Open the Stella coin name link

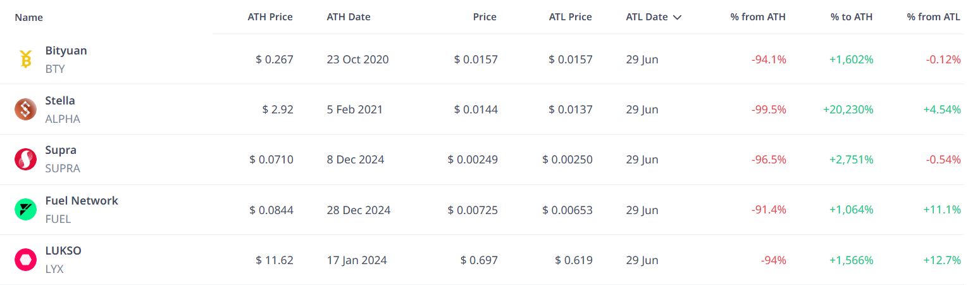[60, 101]
